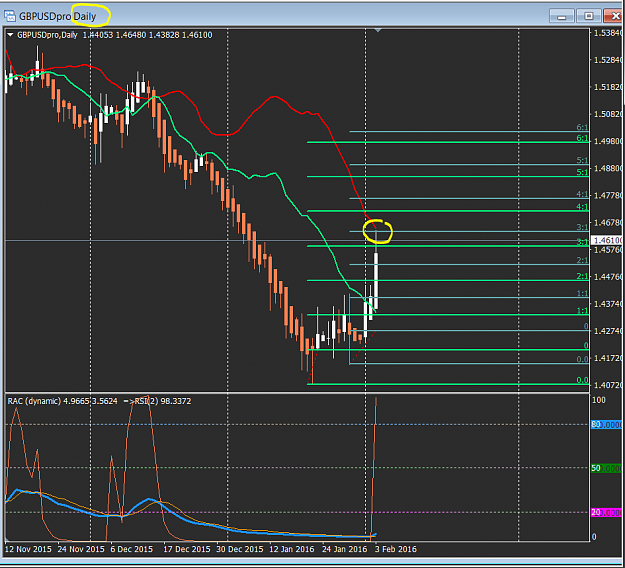Click the green 50.0000 level tag
The height and width of the screenshot is (568, 625).
(607, 468)
